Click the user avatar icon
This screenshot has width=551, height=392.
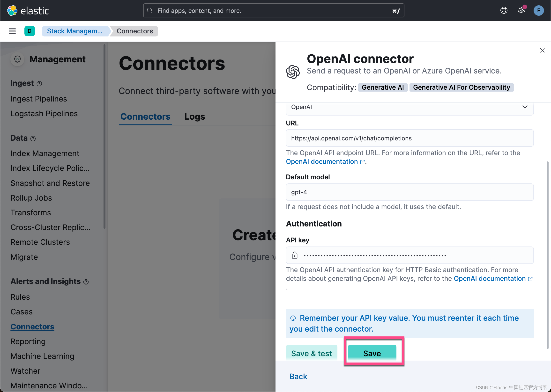(x=539, y=10)
